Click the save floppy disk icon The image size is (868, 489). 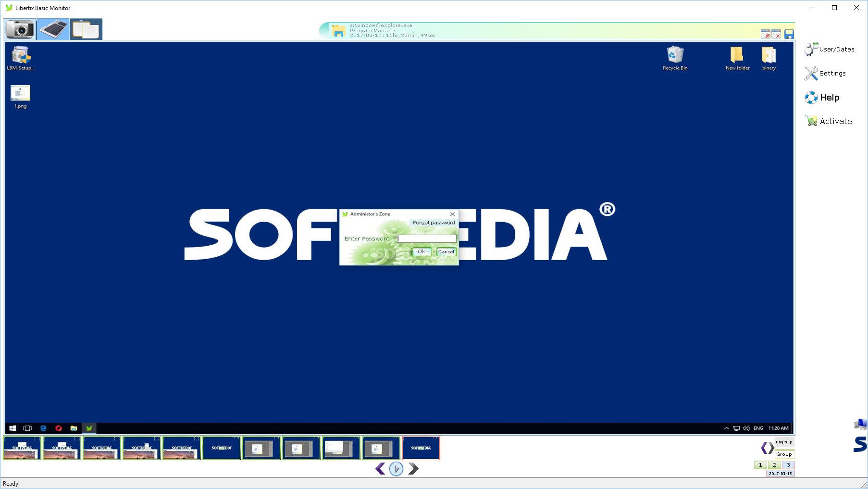789,34
